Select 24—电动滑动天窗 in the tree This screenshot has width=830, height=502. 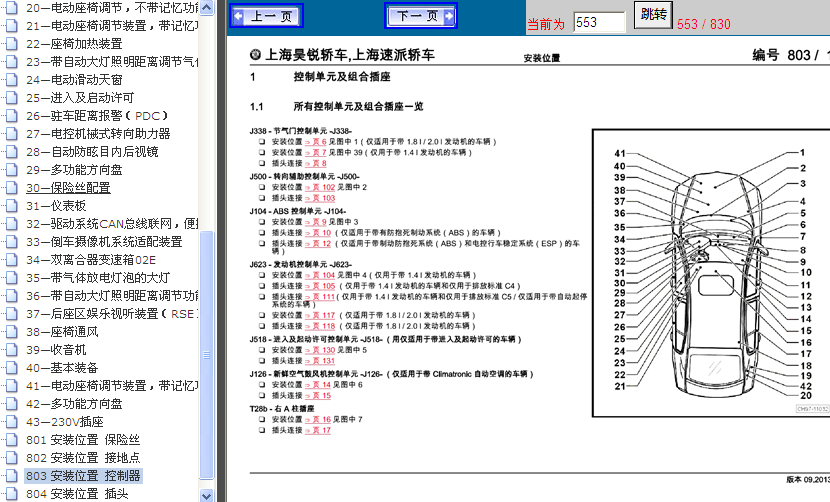pos(74,80)
